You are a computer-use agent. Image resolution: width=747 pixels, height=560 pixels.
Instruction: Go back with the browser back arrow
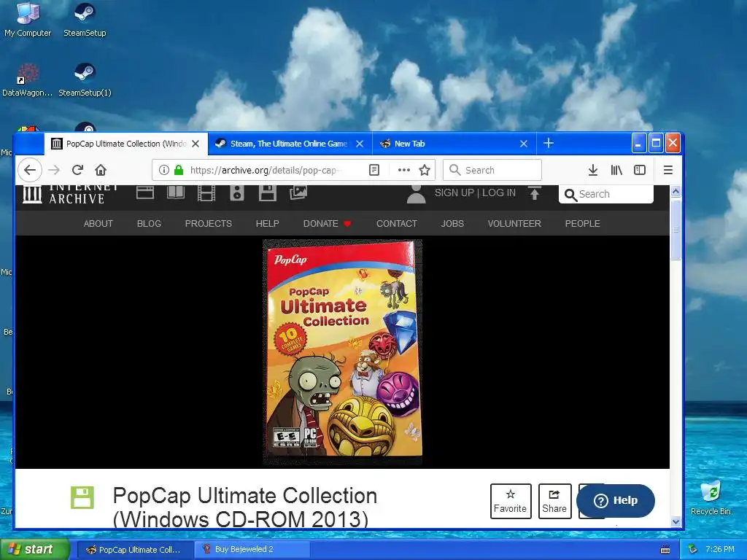[29, 170]
